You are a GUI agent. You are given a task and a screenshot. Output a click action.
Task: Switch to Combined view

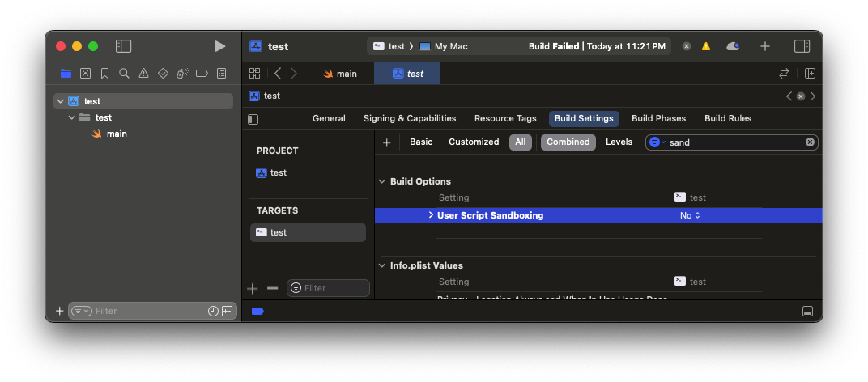pyautogui.click(x=568, y=142)
